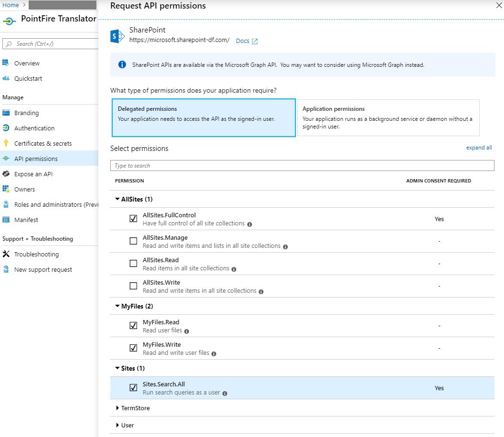Show info tooltip for MyFiles.Write
This screenshot has height=437, width=504.
214,354
